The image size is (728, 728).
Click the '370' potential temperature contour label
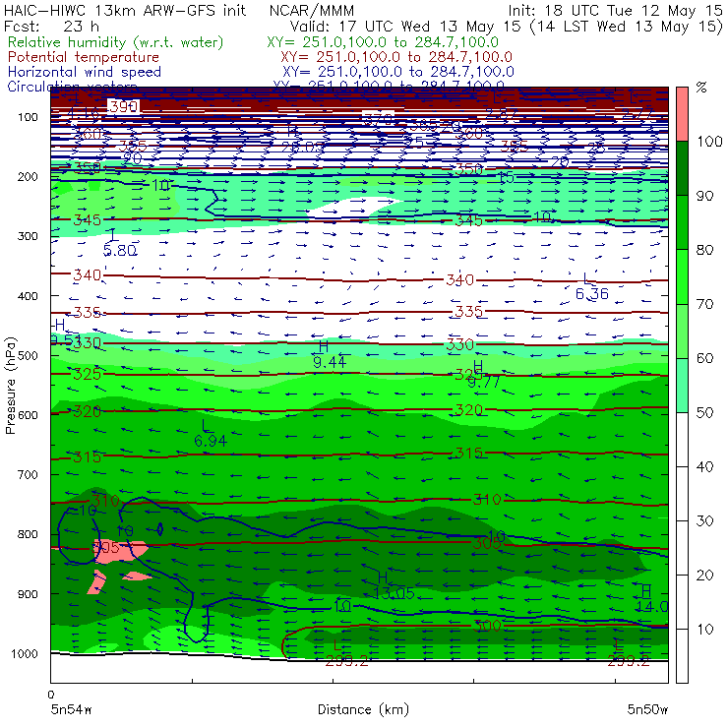pos(378,119)
